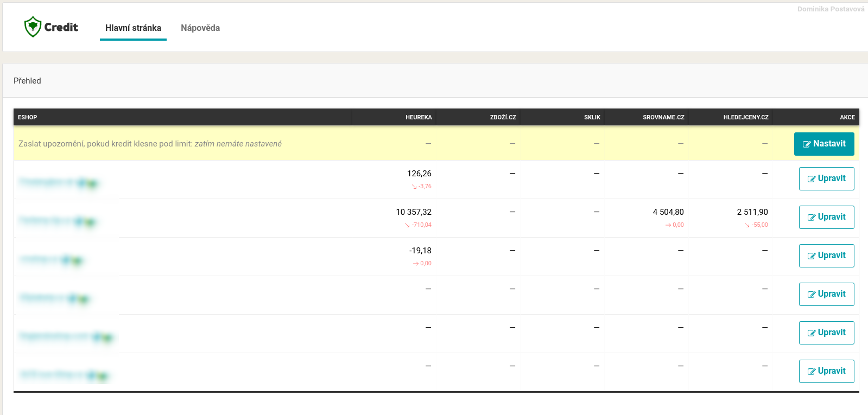
Task: Click the Hledejceny.cz credit value 2 511,90
Action: (752, 212)
